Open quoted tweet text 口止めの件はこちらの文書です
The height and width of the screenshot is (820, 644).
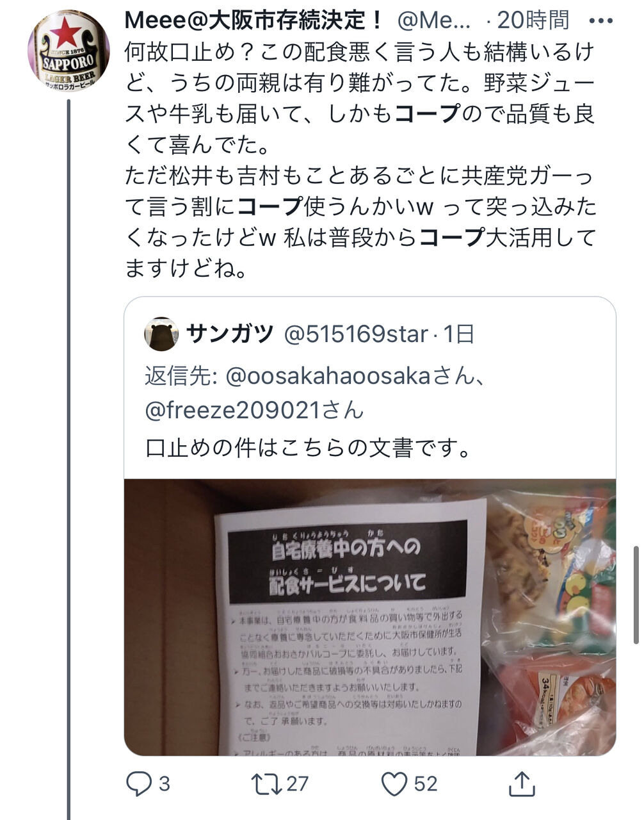(x=309, y=448)
